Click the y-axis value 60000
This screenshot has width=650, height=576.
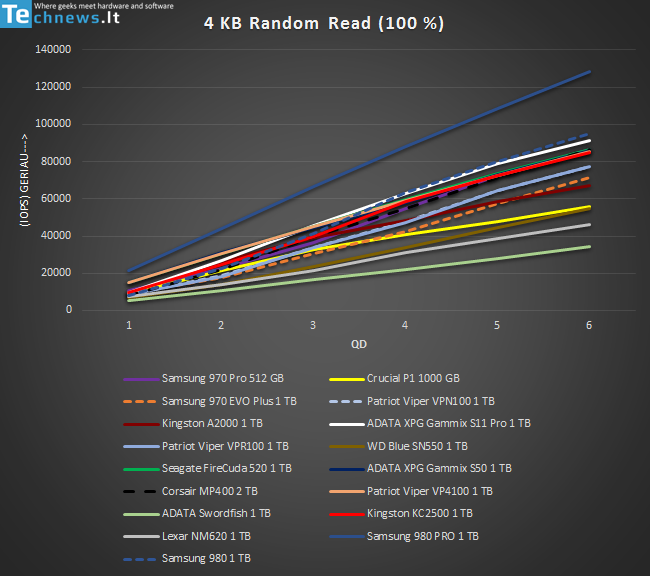coord(56,198)
